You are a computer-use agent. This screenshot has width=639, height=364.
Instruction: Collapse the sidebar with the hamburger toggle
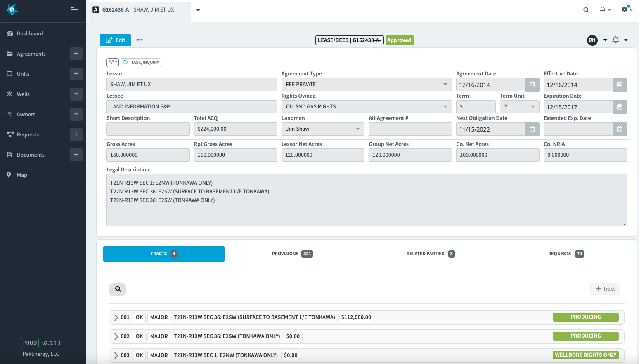pyautogui.click(x=74, y=9)
